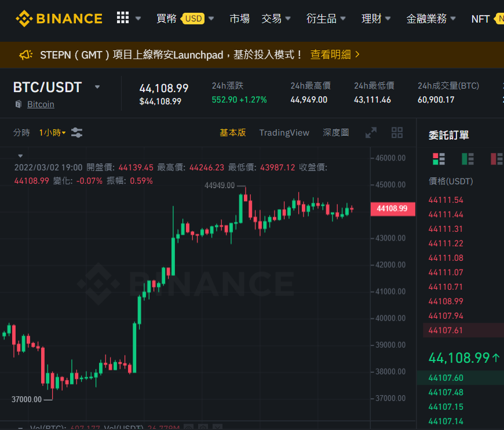Show both buy and sell orders

[x=439, y=159]
